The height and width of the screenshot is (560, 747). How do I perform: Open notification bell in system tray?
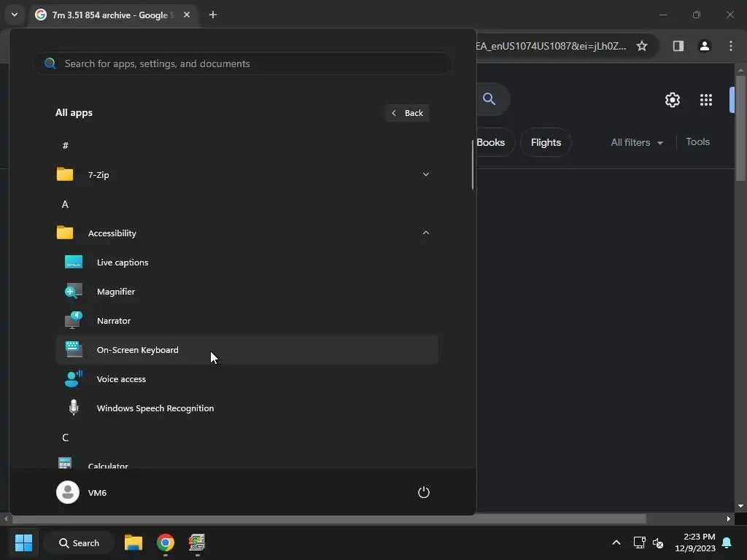tap(727, 542)
